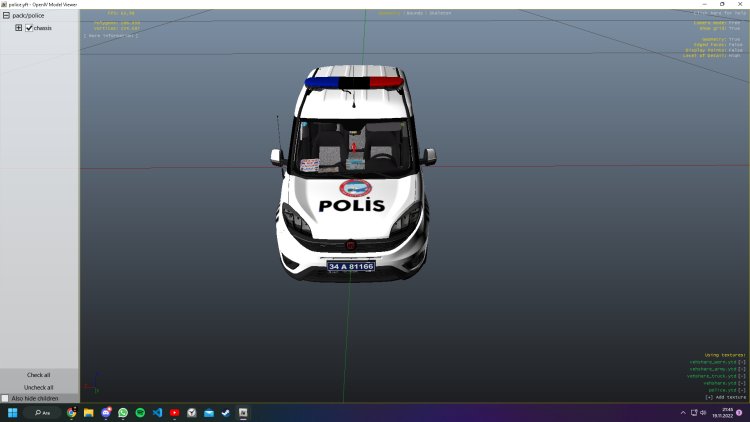Click Add texture link
Viewport: 750px width, 422px height.
[726, 397]
